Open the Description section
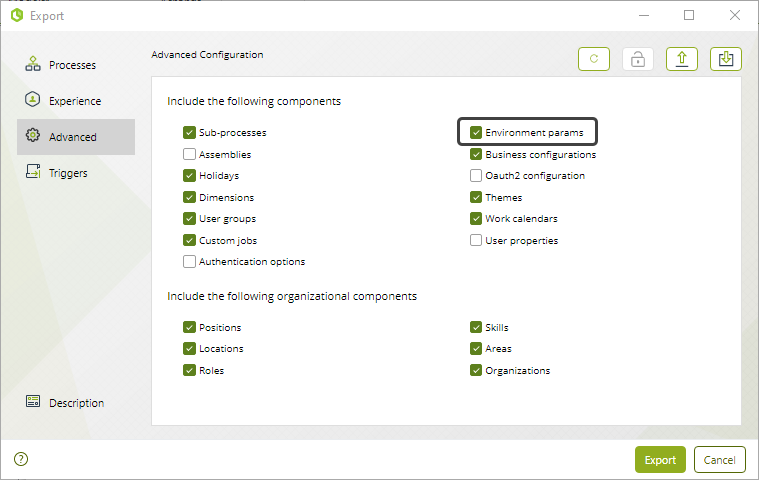The image size is (759, 480). 65,402
